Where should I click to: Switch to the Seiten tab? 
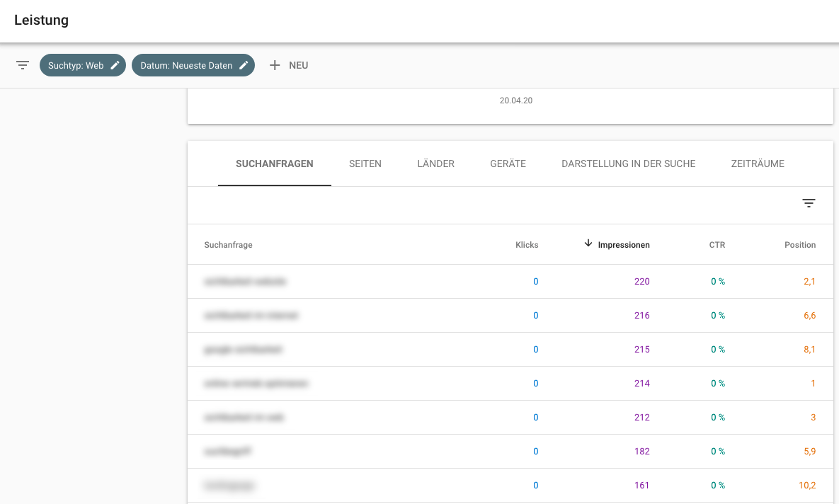click(x=365, y=164)
